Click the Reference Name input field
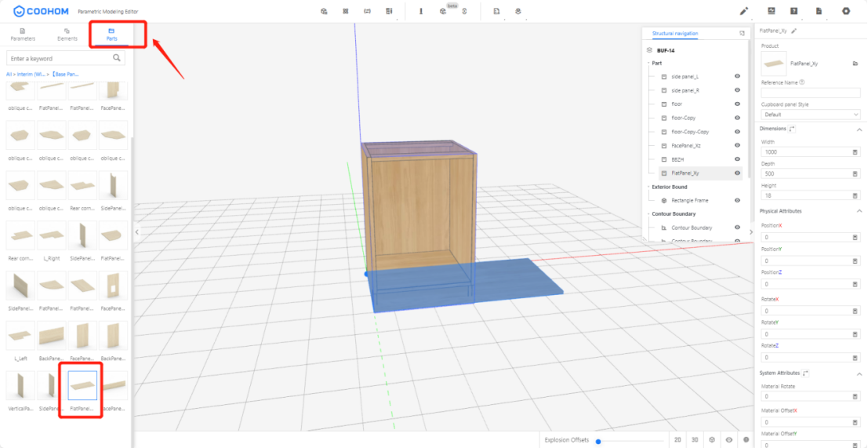This screenshot has width=868, height=448. click(810, 93)
